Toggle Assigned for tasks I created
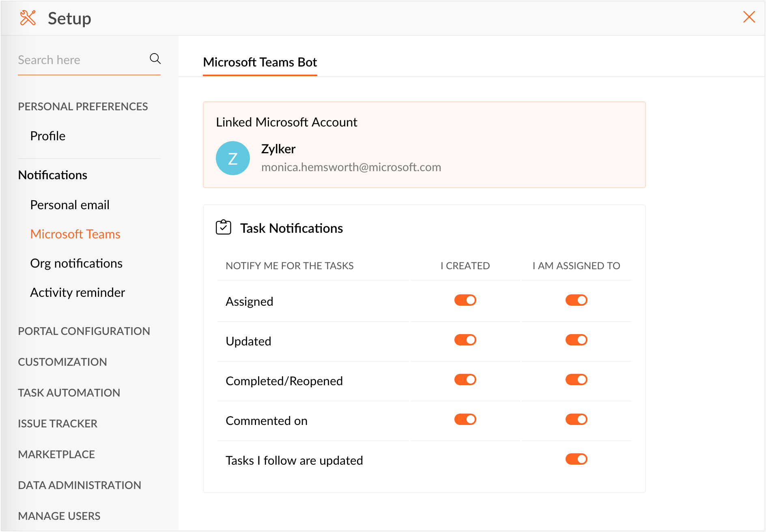 (465, 300)
